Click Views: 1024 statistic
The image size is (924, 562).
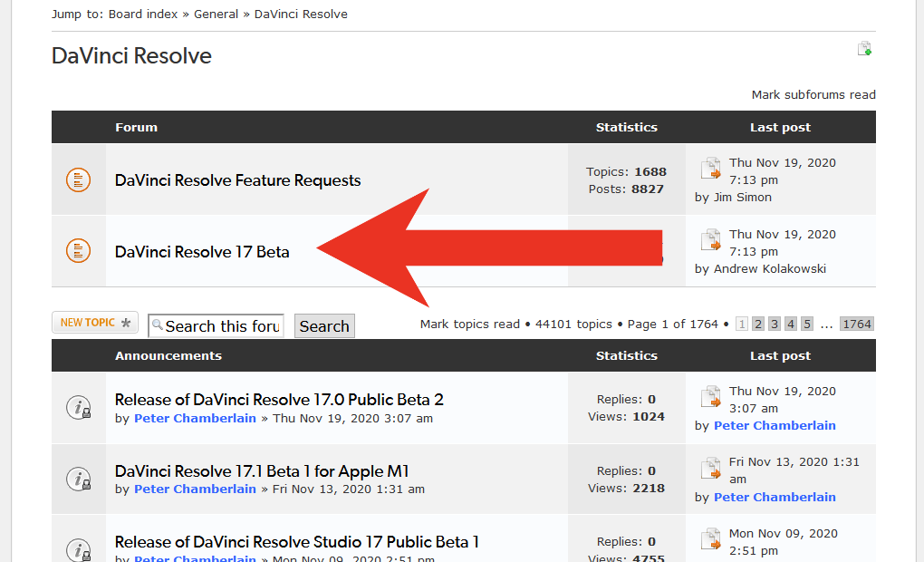pyautogui.click(x=626, y=417)
